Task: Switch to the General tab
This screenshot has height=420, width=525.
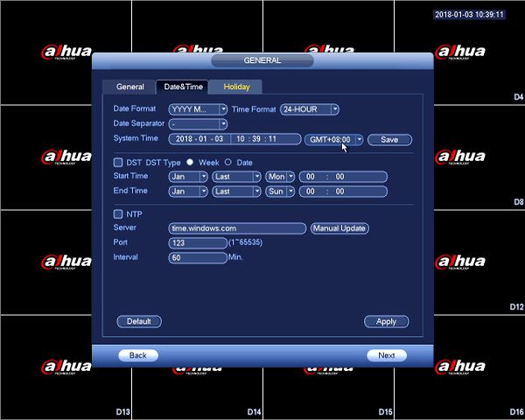Action: coord(129,87)
